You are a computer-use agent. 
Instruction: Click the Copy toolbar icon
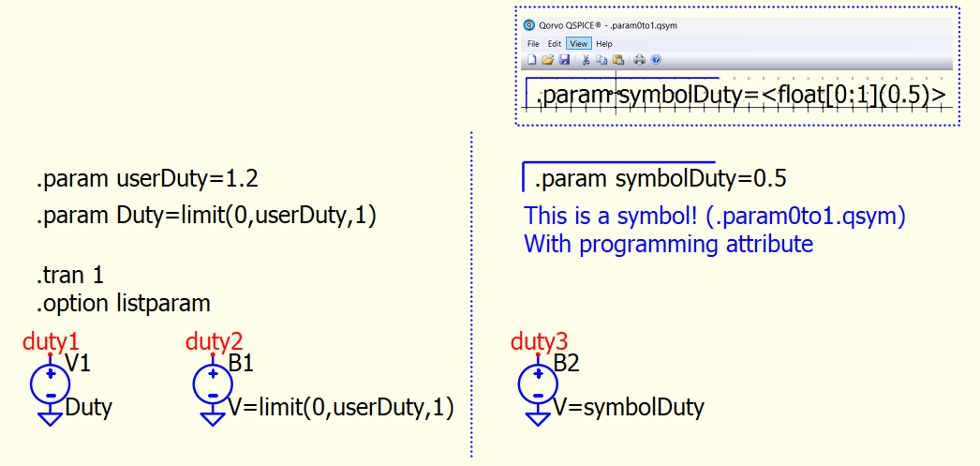click(x=602, y=60)
